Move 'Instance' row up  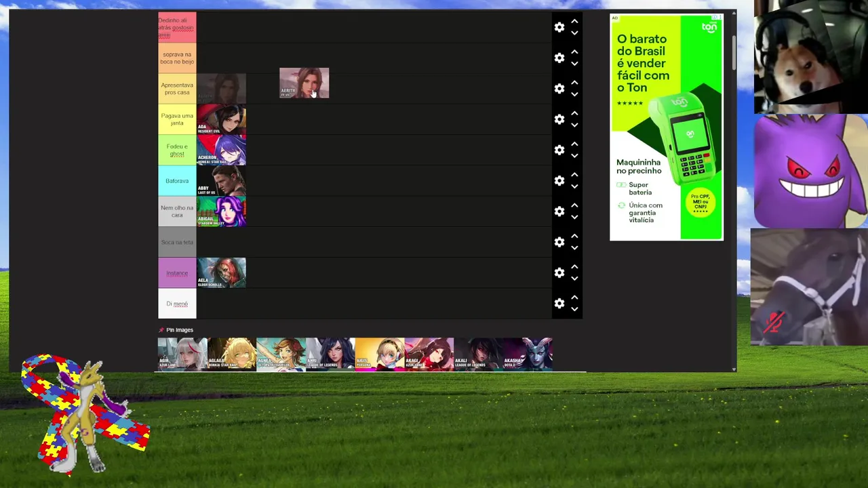pos(574,266)
